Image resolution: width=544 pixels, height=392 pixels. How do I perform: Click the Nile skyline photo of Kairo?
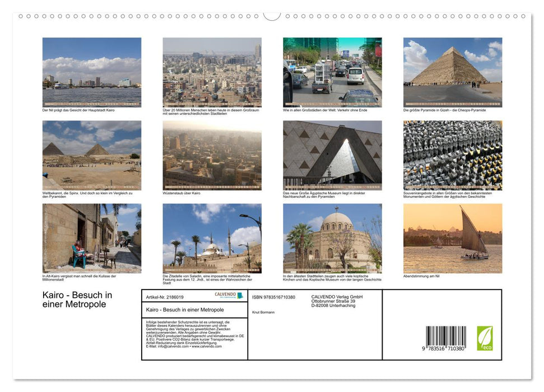91,71
